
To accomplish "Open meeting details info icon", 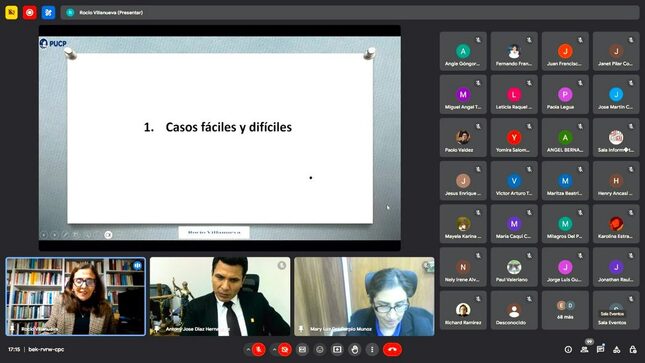I will pos(568,349).
